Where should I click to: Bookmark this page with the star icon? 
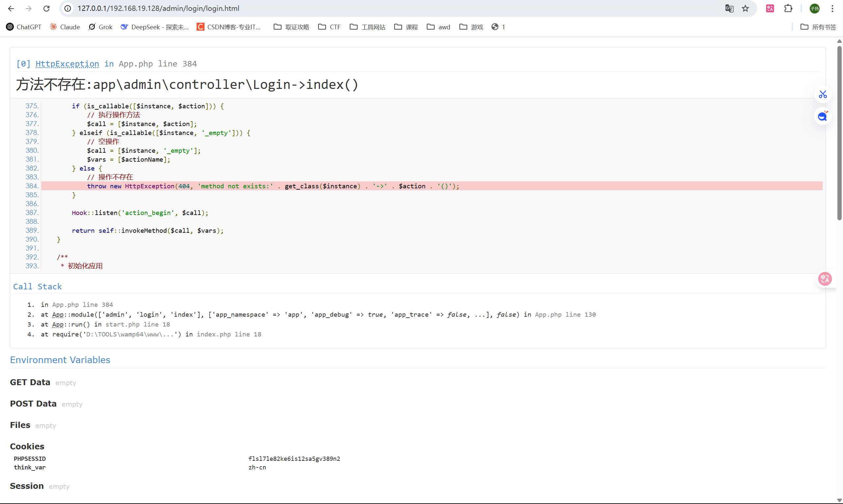point(745,9)
